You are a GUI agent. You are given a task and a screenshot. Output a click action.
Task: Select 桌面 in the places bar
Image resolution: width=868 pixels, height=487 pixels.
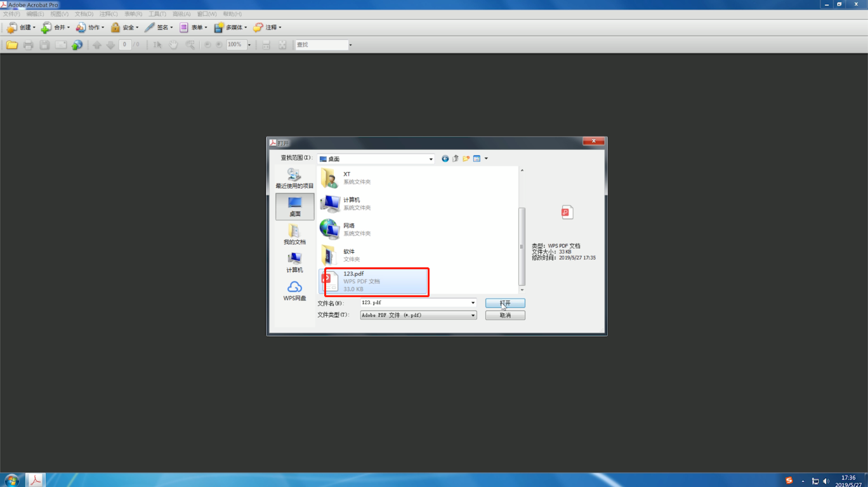point(294,206)
